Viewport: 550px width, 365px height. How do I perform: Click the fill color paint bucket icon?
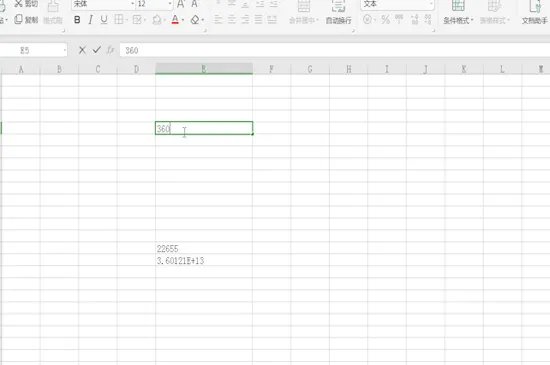click(157, 20)
